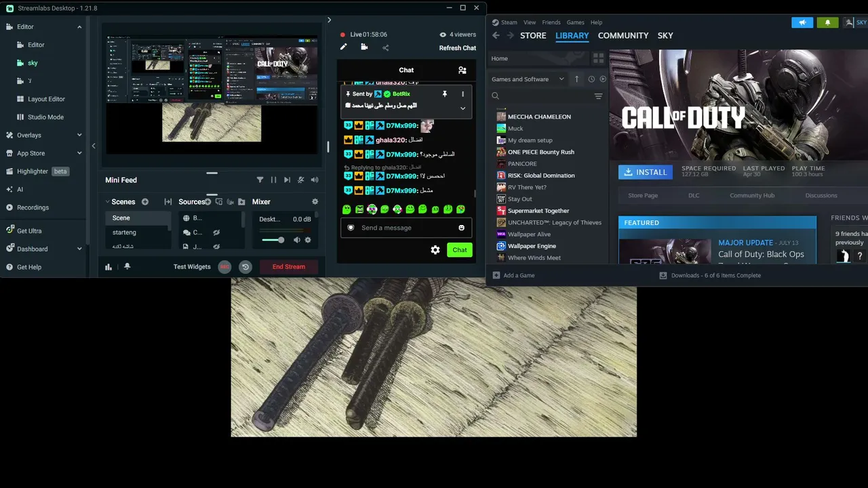Open stream stats bar chart icon
Image resolution: width=868 pixels, height=488 pixels.
108,267
